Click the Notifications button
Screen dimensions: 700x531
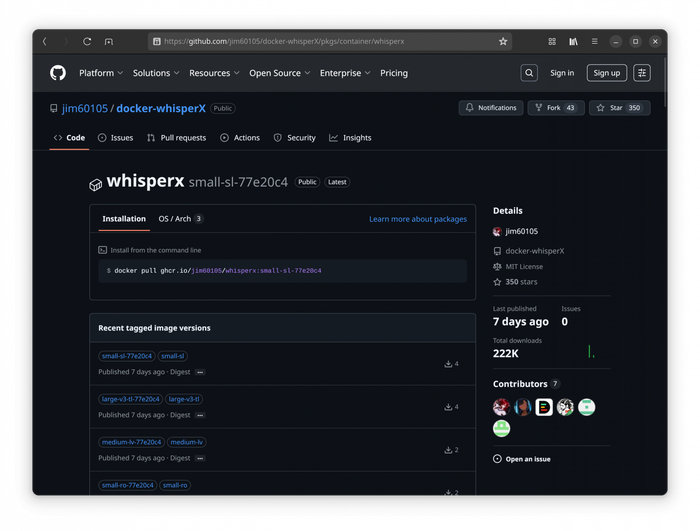[490, 108]
